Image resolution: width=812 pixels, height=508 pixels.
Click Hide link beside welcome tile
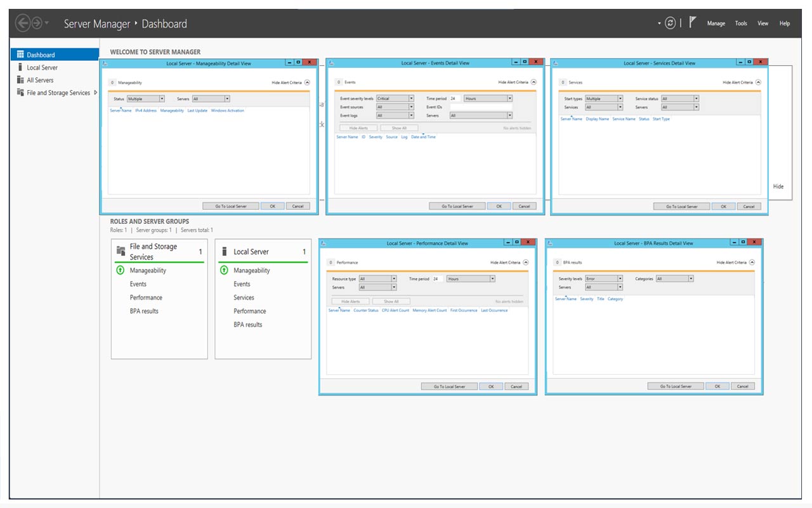pos(778,186)
